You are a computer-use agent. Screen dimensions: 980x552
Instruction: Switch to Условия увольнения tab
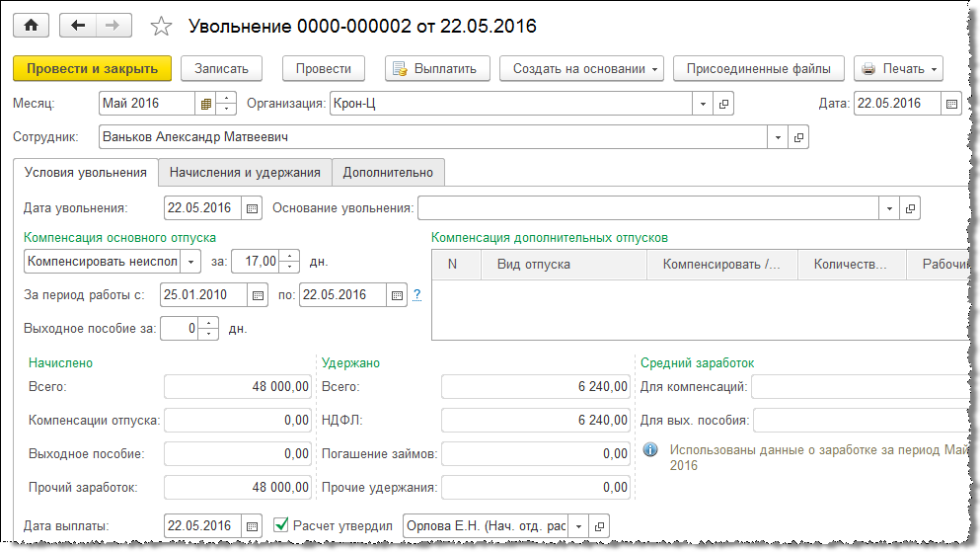(x=86, y=173)
